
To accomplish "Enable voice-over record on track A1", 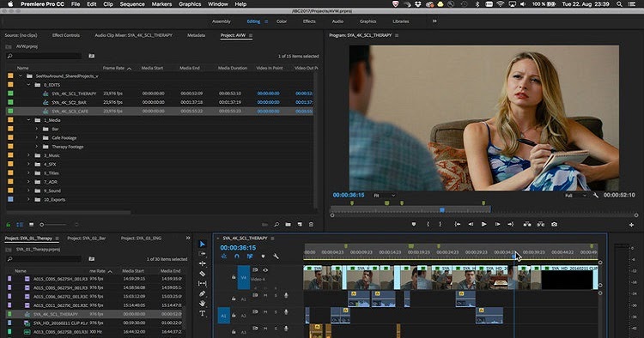I will pos(286,295).
